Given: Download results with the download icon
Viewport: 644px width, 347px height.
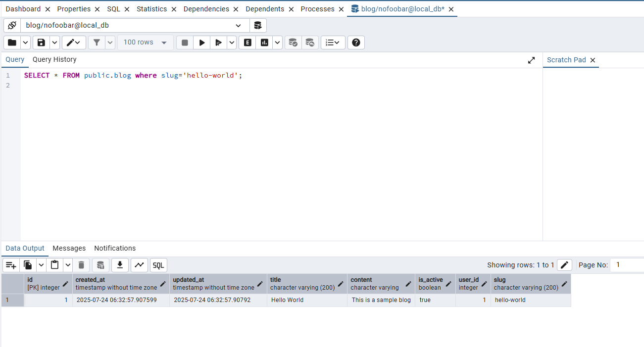Looking at the screenshot, I should [120, 265].
